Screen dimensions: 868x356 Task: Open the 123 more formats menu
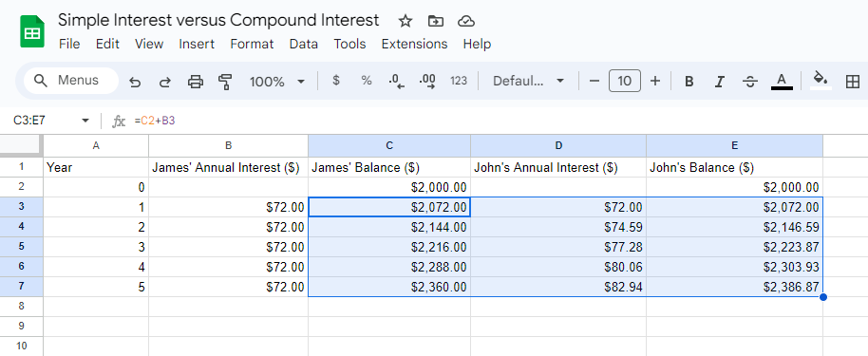pos(459,81)
